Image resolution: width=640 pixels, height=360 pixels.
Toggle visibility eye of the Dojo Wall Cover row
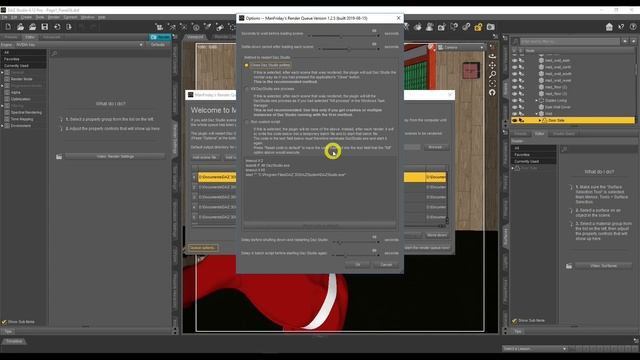(515, 107)
